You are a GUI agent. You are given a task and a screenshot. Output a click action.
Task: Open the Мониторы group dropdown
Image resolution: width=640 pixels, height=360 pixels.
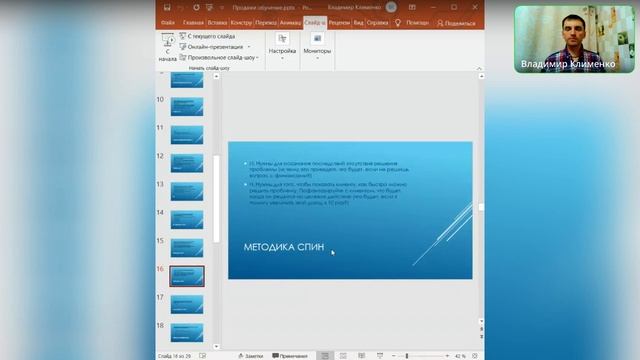click(317, 47)
